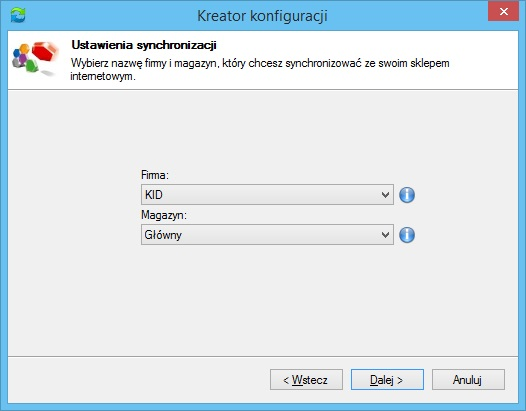This screenshot has height=411, width=526.
Task: Click the info icon next to Firma
Action: tap(407, 195)
